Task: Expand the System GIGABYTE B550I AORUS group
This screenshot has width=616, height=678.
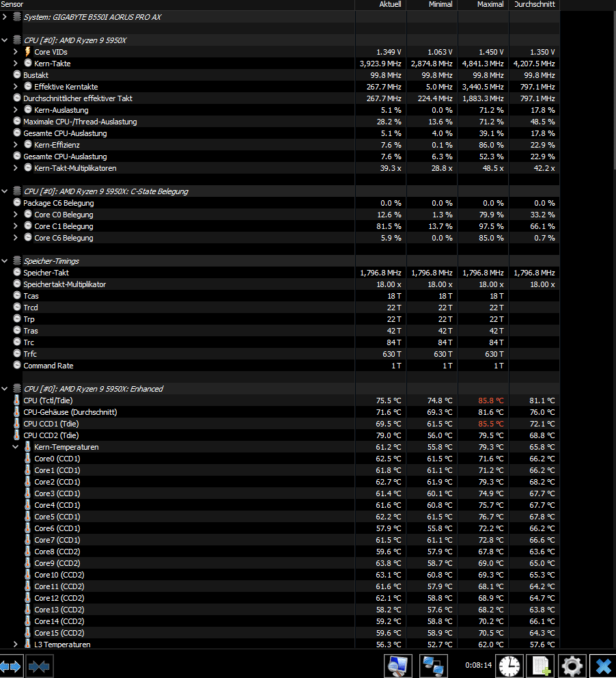Action: [x=5, y=17]
